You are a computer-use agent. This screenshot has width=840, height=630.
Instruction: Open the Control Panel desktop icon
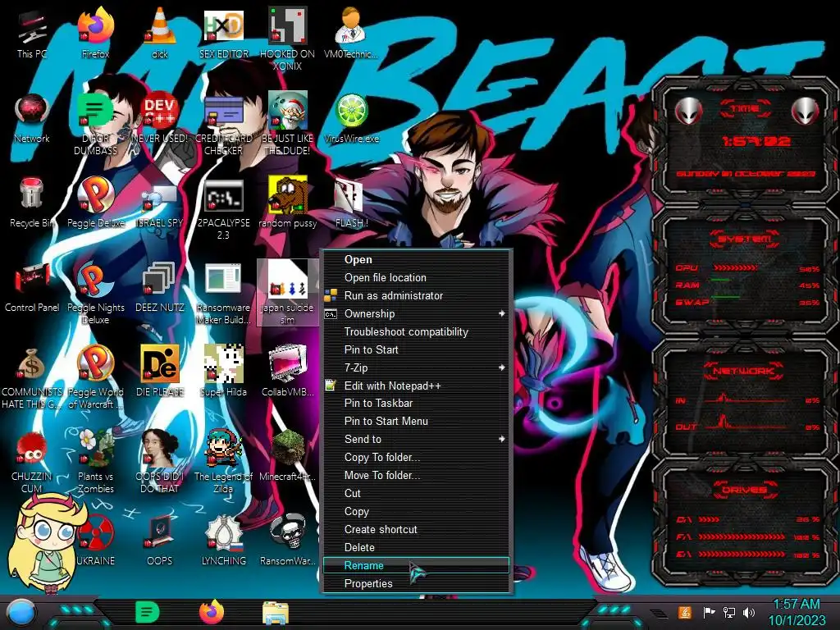click(x=32, y=287)
